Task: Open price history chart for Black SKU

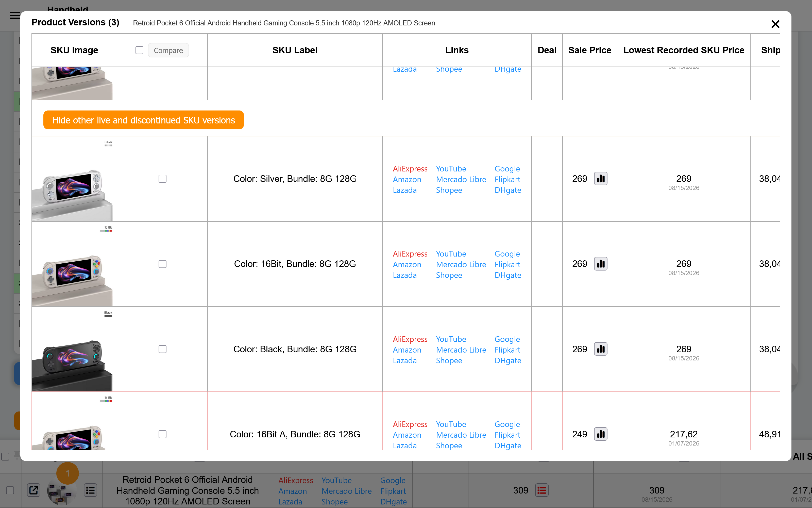Action: [601, 349]
